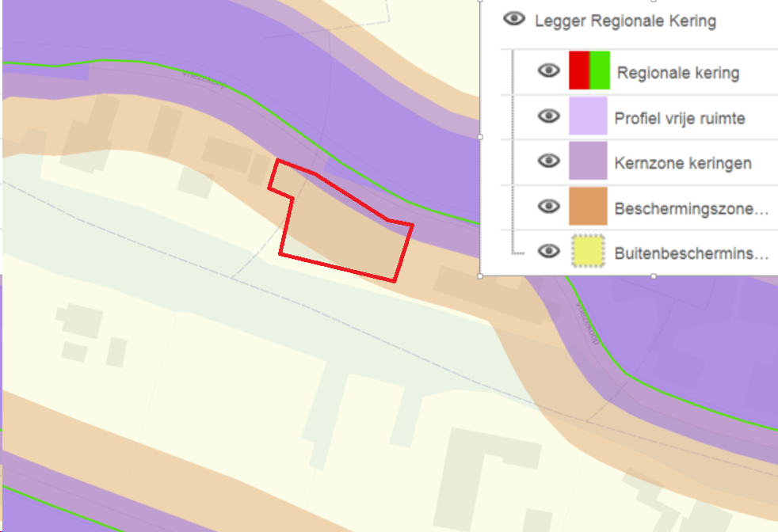The width and height of the screenshot is (778, 532).
Task: Click the red-green Regionale kering swatch
Action: 588,70
